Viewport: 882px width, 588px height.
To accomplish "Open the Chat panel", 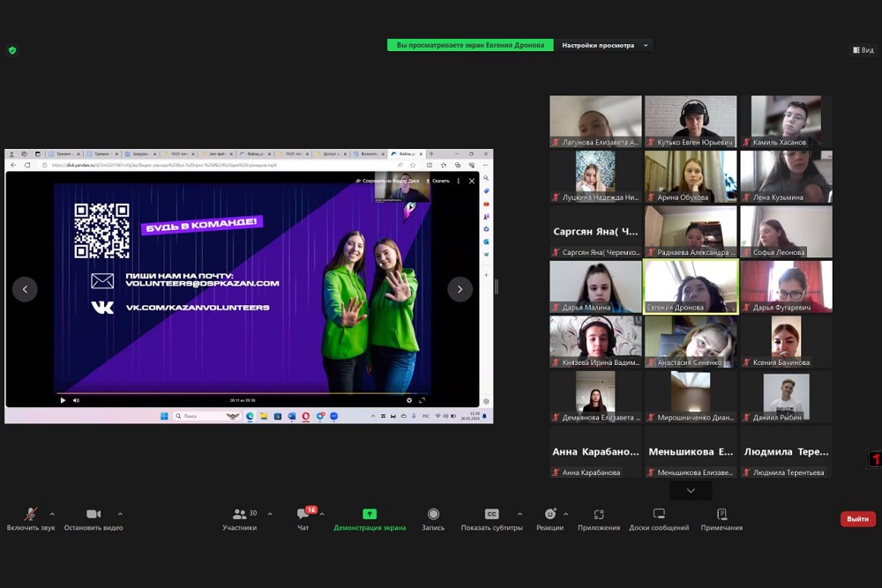I will coord(303,515).
